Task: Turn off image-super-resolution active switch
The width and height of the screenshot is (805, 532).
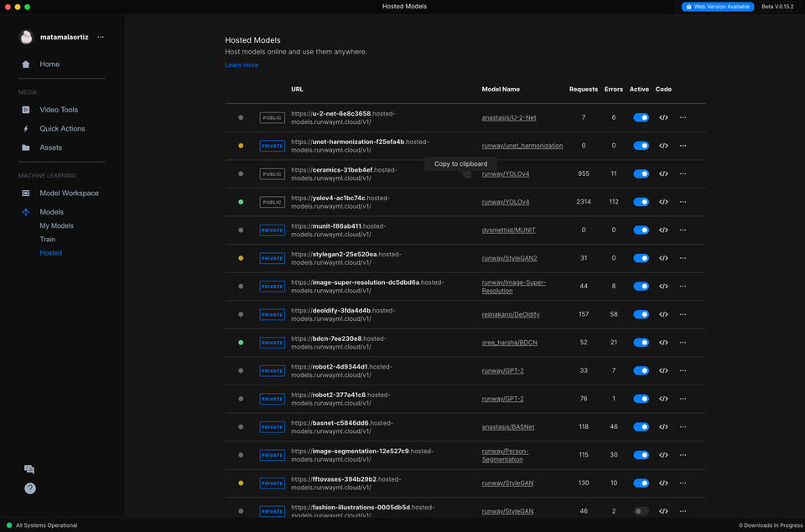Action: click(x=641, y=287)
